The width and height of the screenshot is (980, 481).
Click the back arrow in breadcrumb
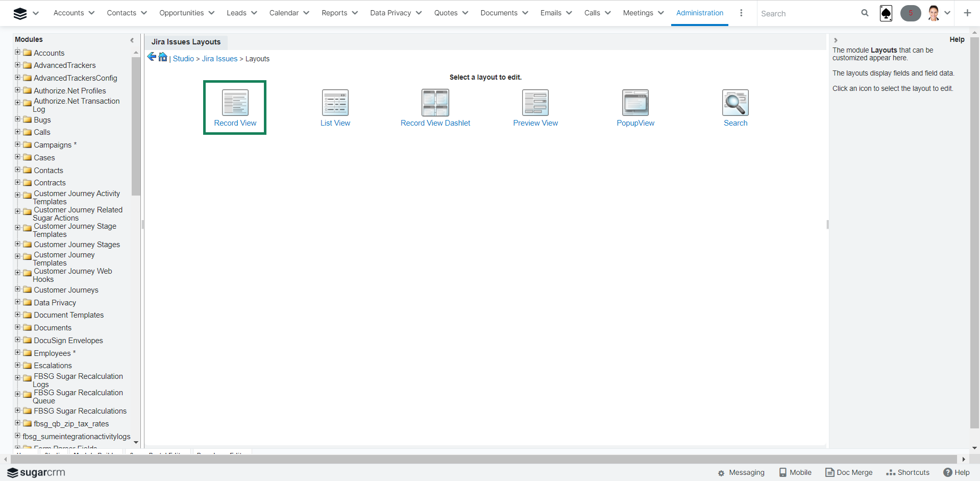152,57
